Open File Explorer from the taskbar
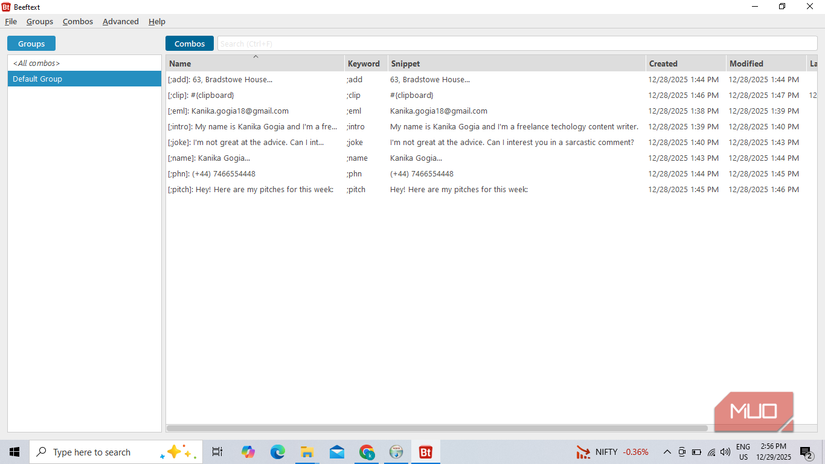This screenshot has width=825, height=464. click(x=307, y=452)
